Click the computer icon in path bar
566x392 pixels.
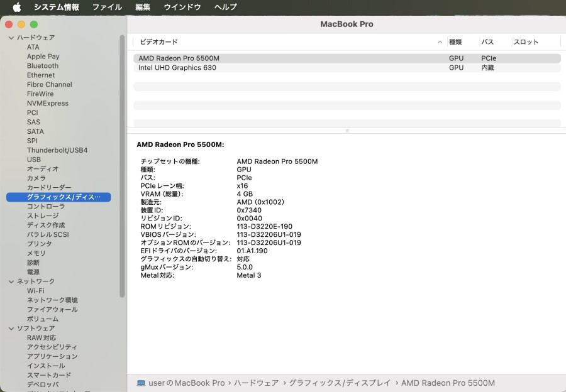(141, 383)
